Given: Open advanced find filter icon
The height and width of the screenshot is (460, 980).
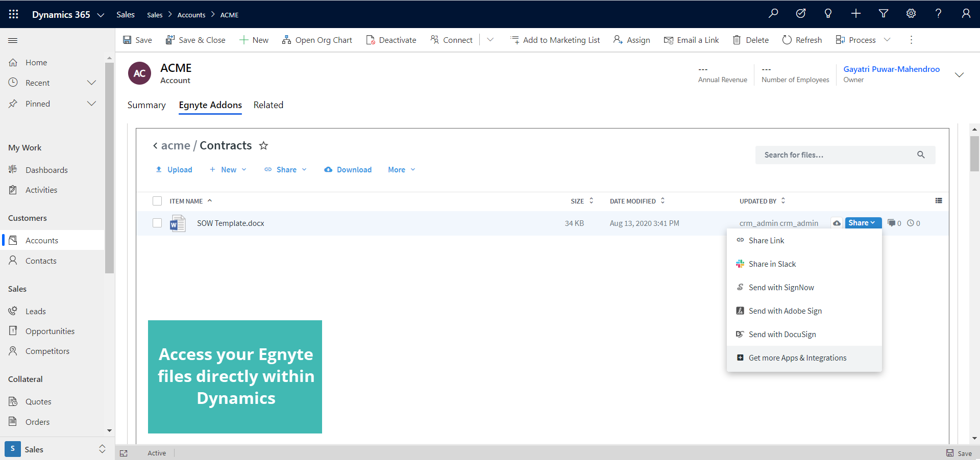Looking at the screenshot, I should pos(884,14).
